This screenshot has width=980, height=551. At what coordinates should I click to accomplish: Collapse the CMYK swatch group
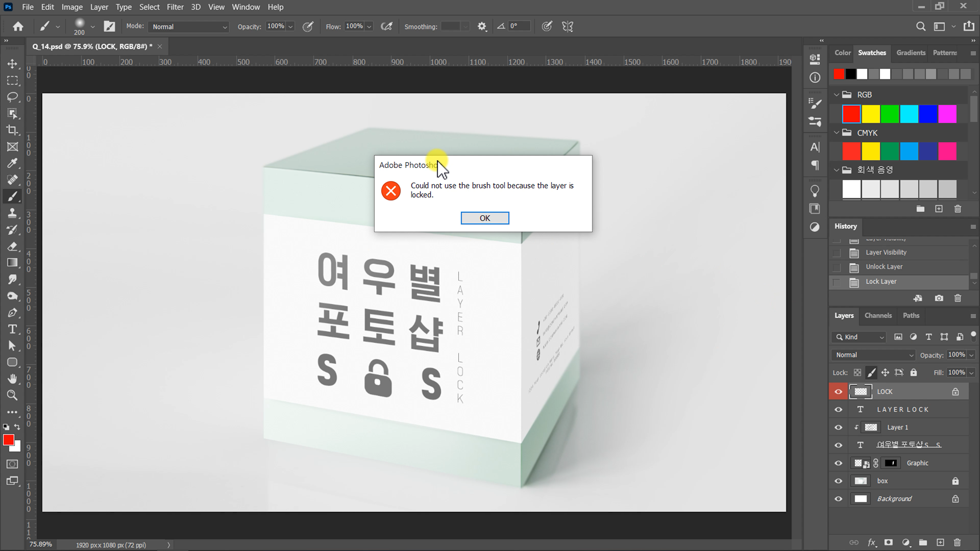click(837, 133)
